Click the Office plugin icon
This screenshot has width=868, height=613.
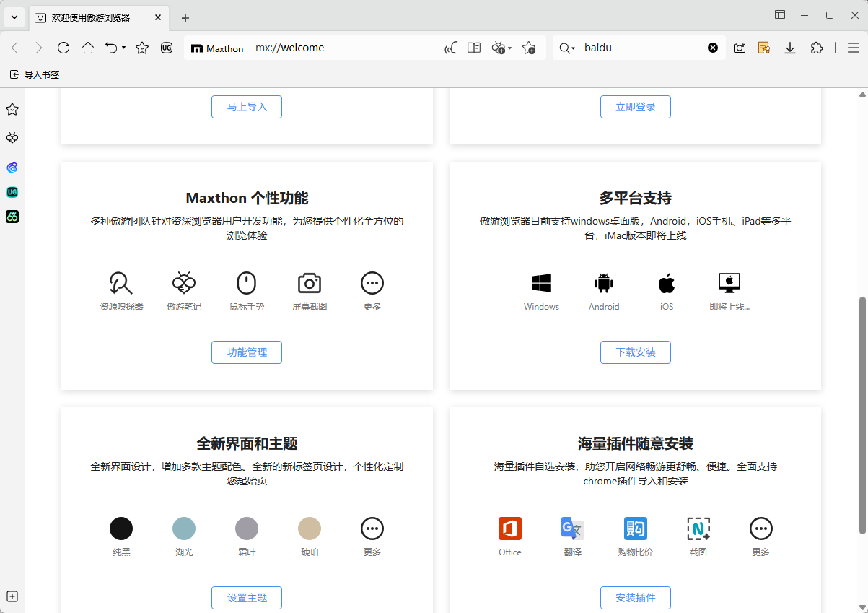(510, 529)
